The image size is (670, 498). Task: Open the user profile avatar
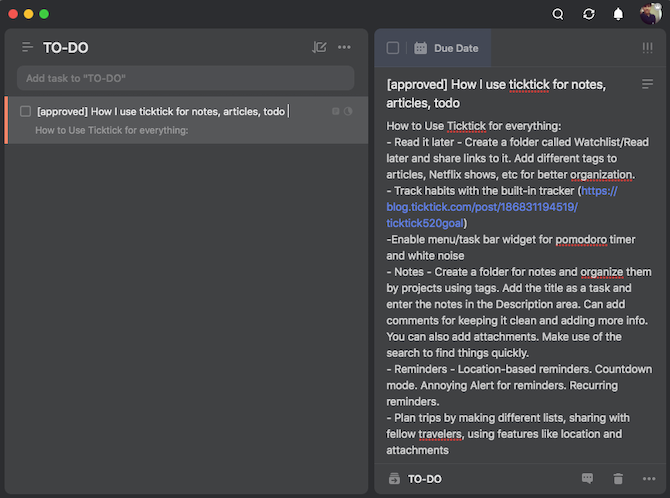pyautogui.click(x=650, y=14)
